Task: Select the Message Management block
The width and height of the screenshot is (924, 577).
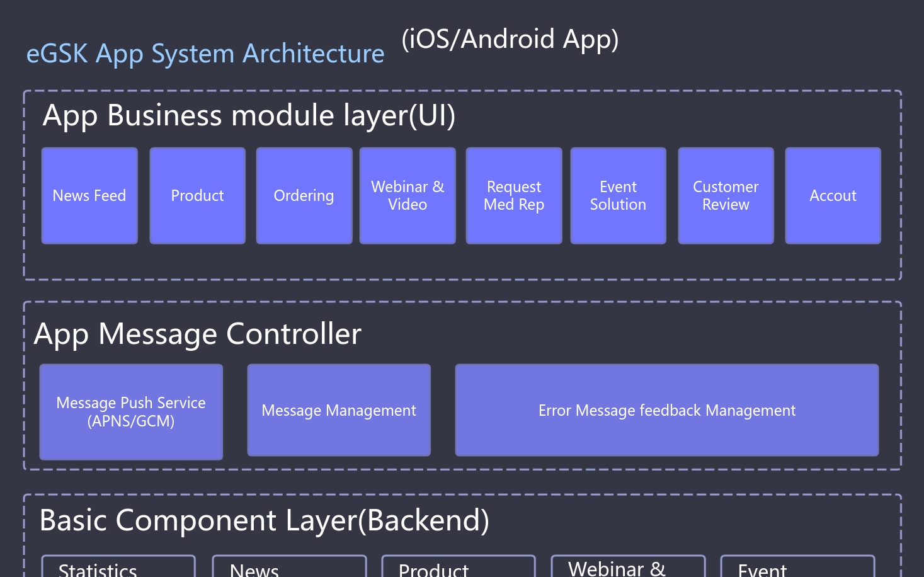Action: (x=339, y=411)
